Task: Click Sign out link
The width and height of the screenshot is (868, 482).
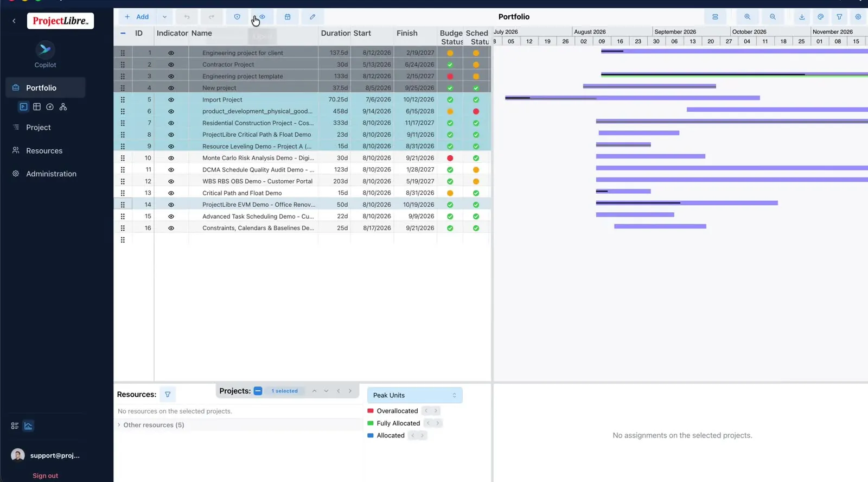Action: [x=45, y=475]
